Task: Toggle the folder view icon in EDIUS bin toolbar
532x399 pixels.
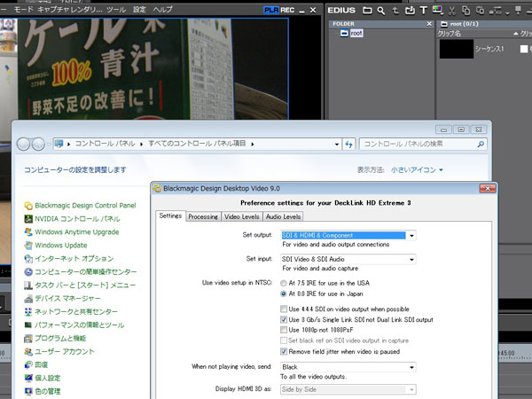Action: point(367,11)
